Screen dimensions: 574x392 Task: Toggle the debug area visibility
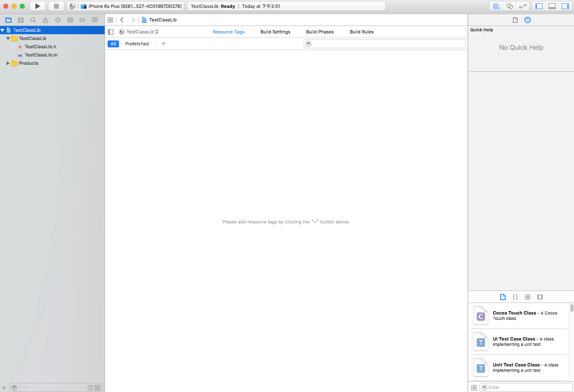click(x=552, y=6)
